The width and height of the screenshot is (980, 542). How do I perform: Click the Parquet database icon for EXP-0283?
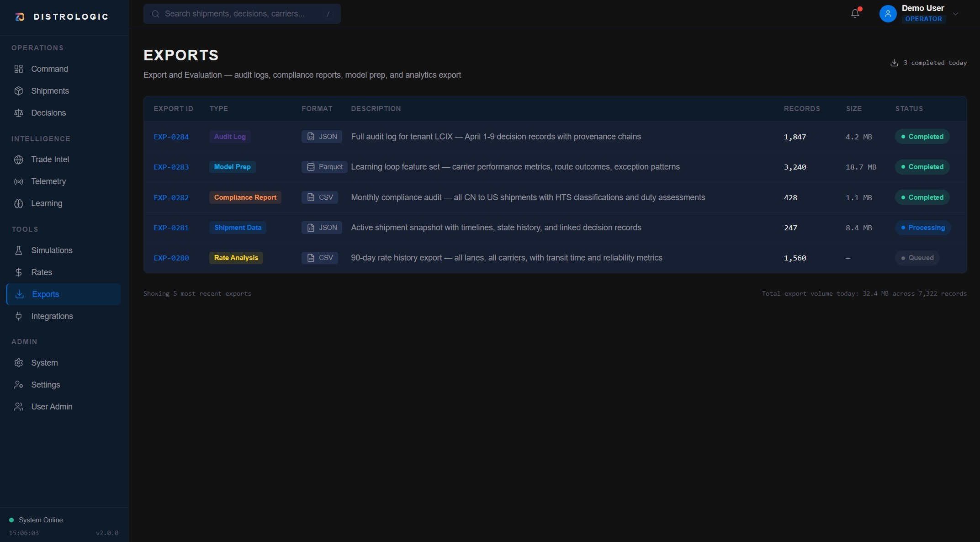[x=311, y=167]
